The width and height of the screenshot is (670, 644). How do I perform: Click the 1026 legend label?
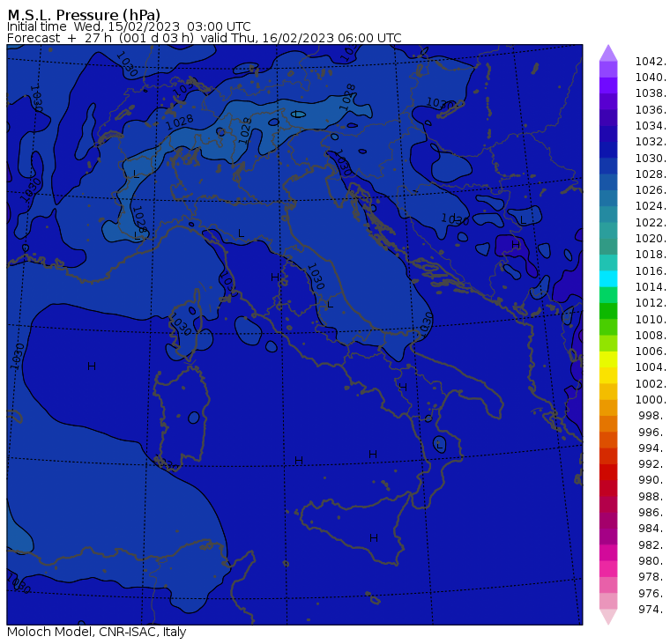(x=651, y=189)
